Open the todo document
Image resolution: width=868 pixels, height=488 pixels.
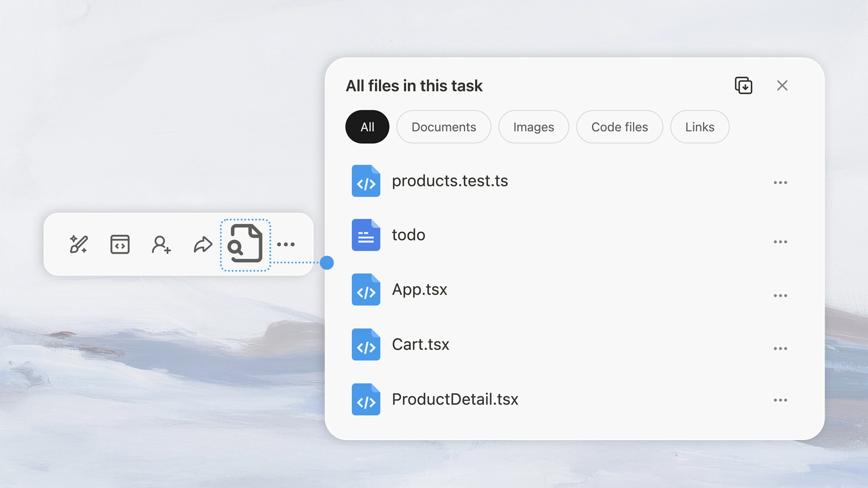[408, 235]
